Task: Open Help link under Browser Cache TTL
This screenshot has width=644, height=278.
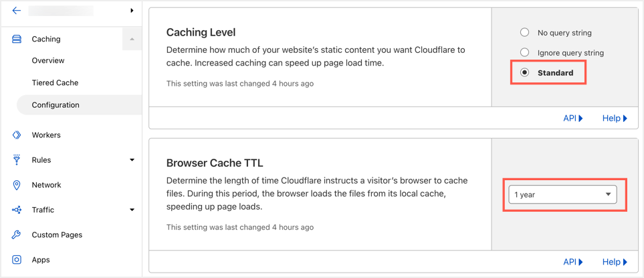Action: point(614,262)
